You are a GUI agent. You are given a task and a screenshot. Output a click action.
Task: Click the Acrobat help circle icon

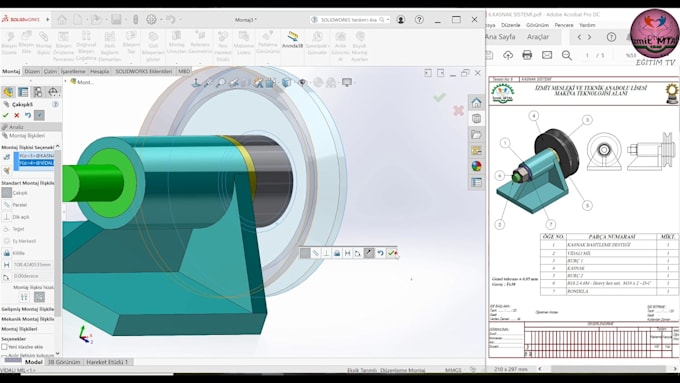click(x=611, y=37)
